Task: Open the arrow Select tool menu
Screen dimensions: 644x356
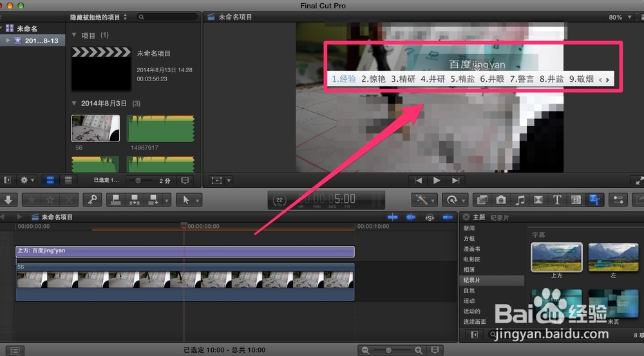Action: [189, 200]
